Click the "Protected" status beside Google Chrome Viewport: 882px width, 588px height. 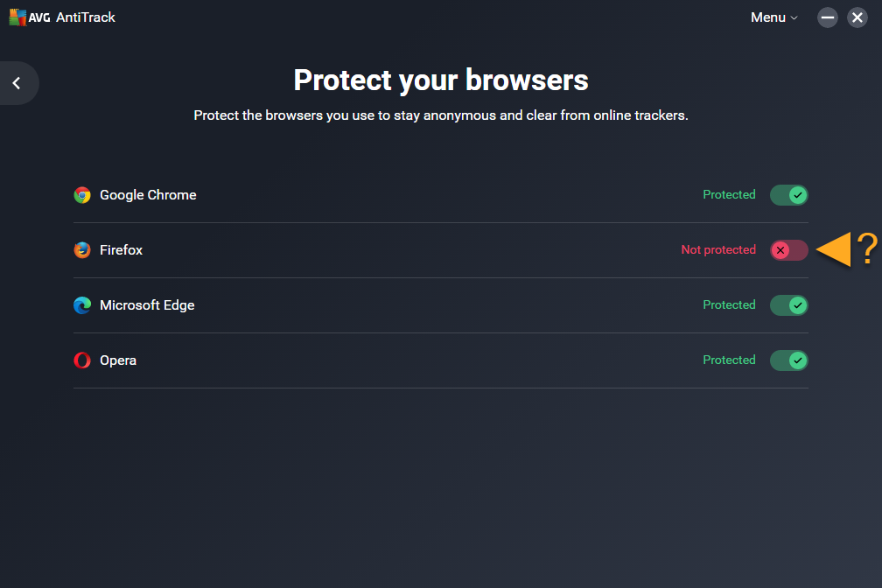click(729, 195)
